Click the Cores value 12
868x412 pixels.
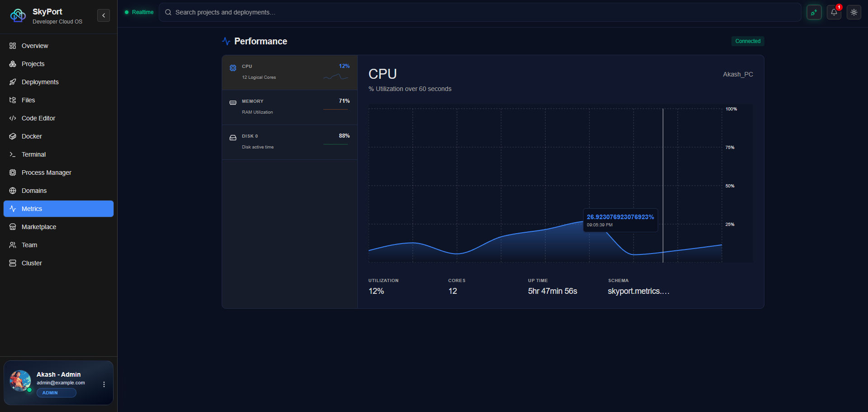coord(453,291)
